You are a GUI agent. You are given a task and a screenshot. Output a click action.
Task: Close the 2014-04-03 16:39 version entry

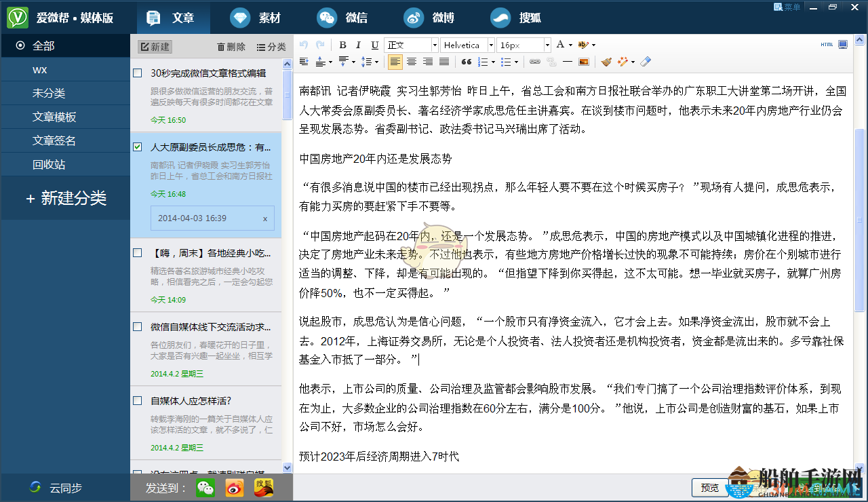tap(265, 218)
